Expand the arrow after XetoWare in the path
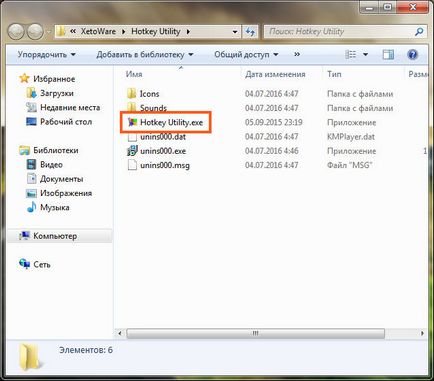The image size is (434, 381). pyautogui.click(x=124, y=32)
